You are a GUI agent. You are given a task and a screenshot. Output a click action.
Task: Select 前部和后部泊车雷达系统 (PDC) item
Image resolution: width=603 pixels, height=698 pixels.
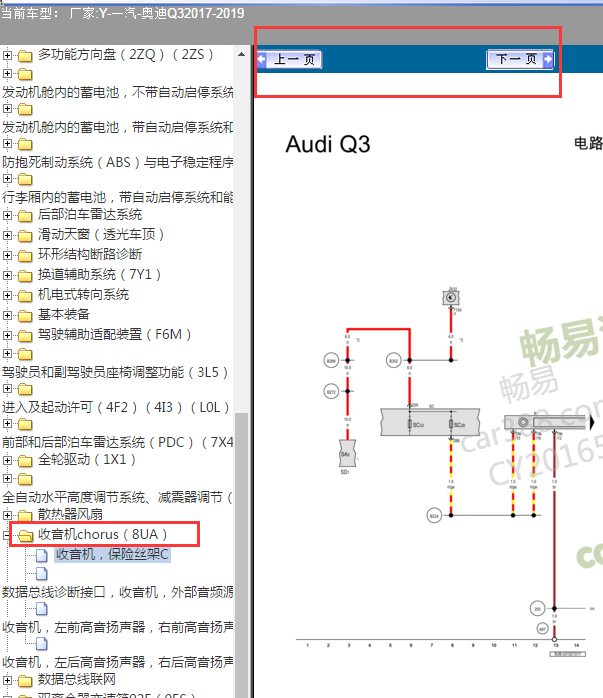117,442
